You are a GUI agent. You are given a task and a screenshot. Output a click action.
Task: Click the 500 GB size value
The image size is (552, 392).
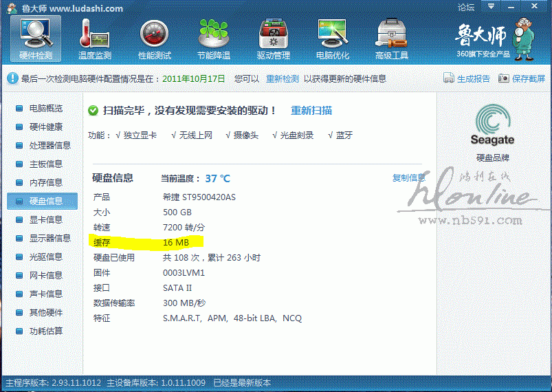177,213
